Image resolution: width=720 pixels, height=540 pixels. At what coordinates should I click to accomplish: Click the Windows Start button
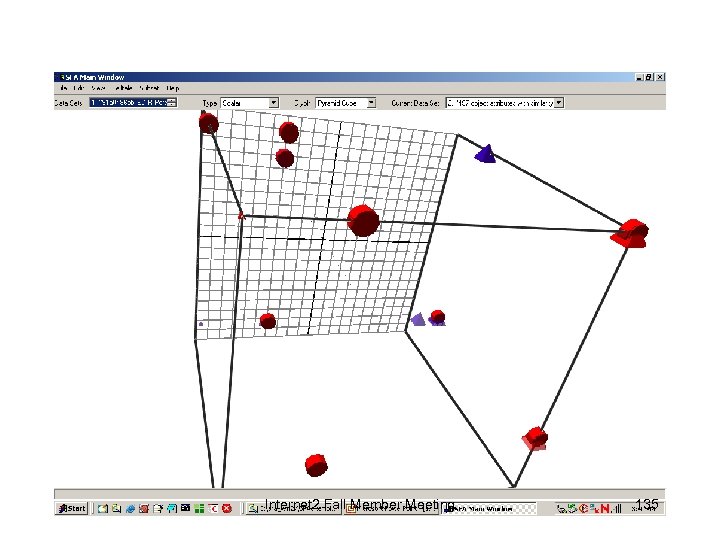point(72,508)
